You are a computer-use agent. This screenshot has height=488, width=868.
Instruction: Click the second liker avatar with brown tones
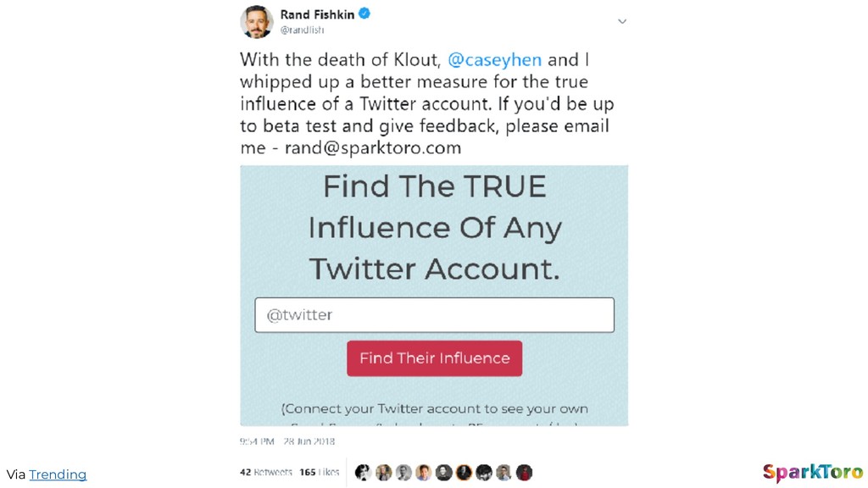[x=384, y=472]
